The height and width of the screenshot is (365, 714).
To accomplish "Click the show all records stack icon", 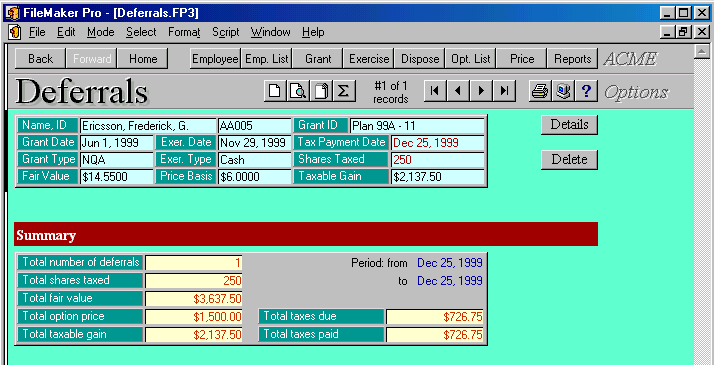I will 321,91.
